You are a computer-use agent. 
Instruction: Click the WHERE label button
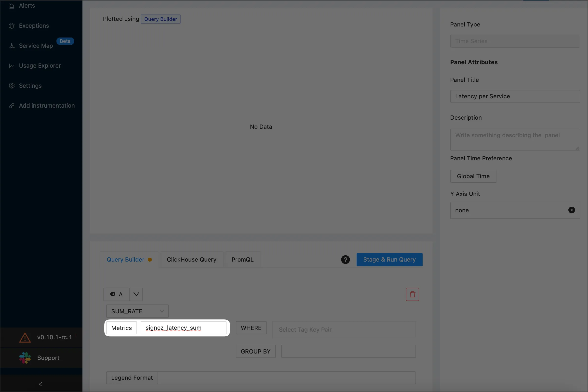(x=251, y=328)
